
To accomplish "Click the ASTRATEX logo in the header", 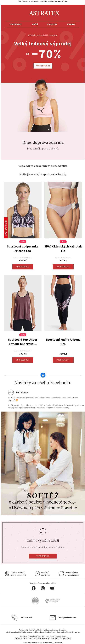I will 44,13.
